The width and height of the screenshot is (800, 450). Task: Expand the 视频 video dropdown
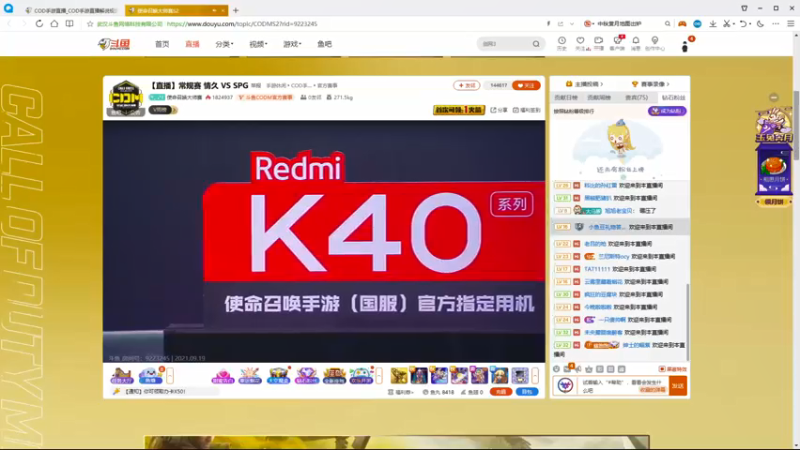(x=258, y=44)
